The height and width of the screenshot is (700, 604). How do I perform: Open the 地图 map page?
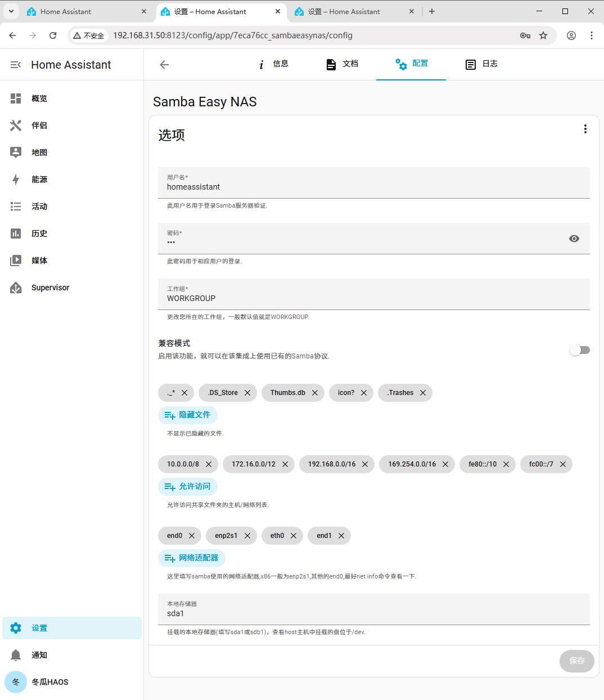tap(72, 152)
